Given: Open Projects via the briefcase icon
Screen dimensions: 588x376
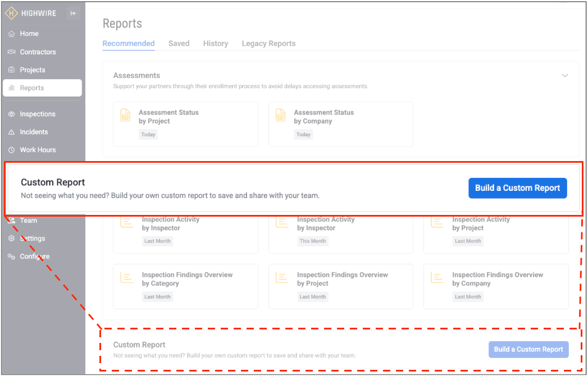Looking at the screenshot, I should (x=12, y=70).
